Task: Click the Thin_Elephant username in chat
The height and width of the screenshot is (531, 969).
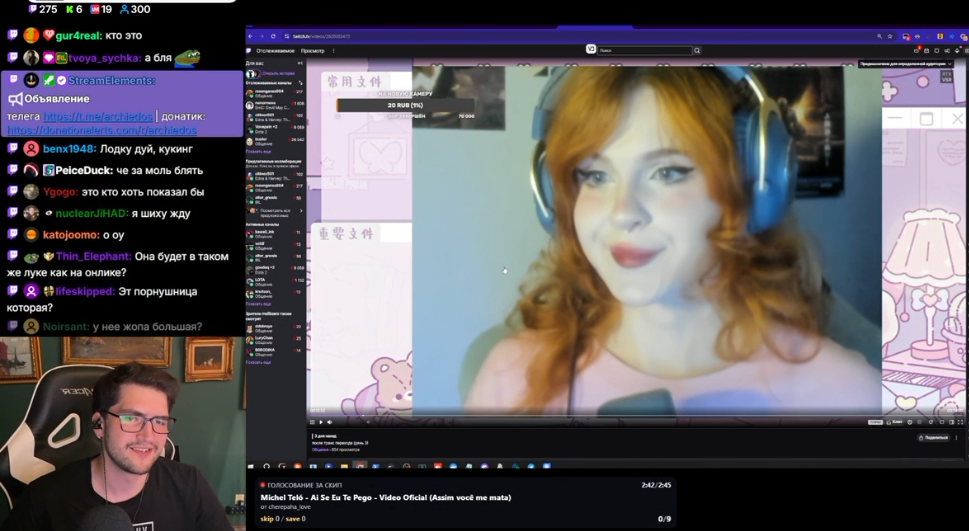Action: coord(93,256)
